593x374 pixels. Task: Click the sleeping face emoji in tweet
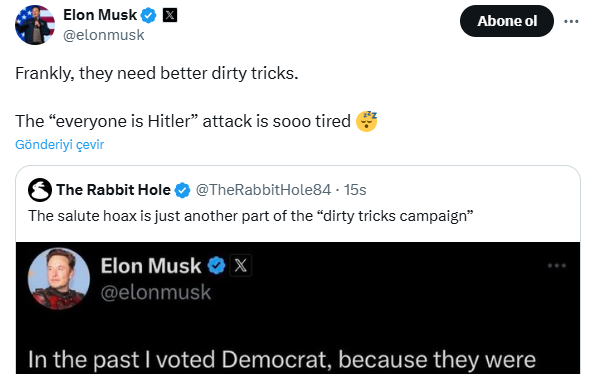point(366,121)
